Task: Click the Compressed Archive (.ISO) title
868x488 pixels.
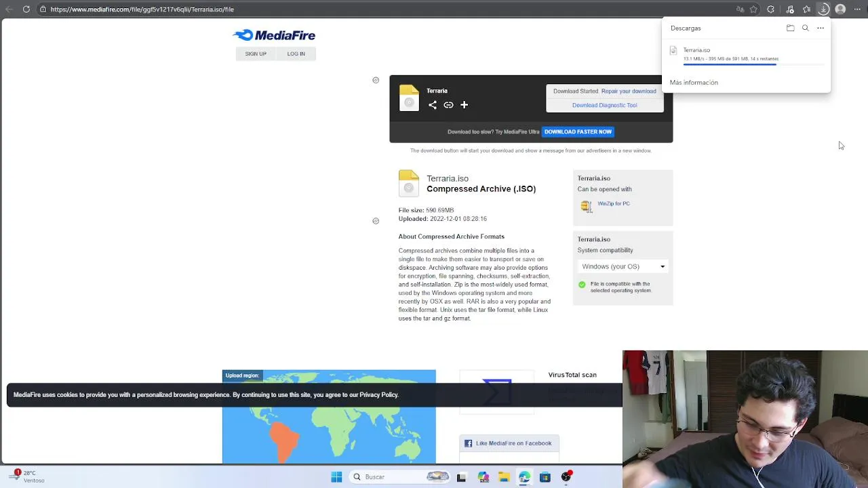Action: click(x=481, y=189)
